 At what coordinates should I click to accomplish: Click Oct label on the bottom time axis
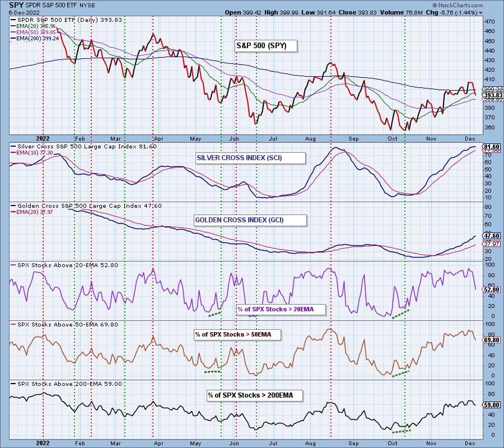click(392, 443)
